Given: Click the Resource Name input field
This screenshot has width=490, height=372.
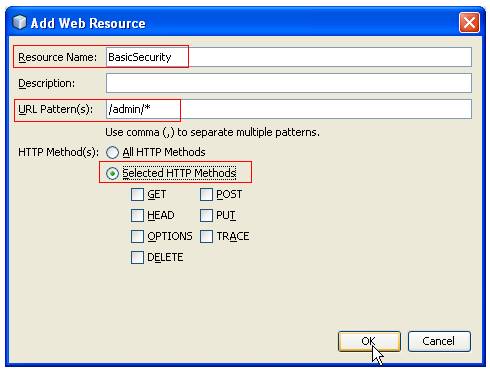Looking at the screenshot, I should 289,57.
